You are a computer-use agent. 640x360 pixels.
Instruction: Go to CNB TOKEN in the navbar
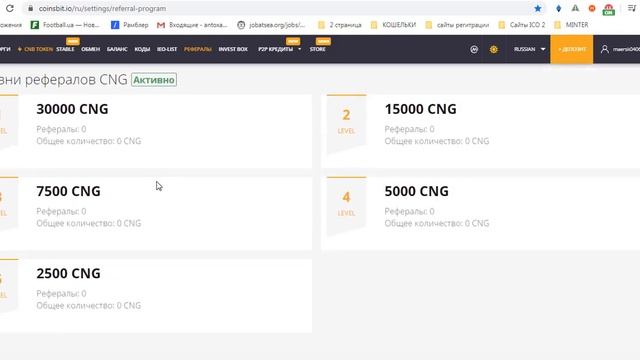pyautogui.click(x=35, y=49)
